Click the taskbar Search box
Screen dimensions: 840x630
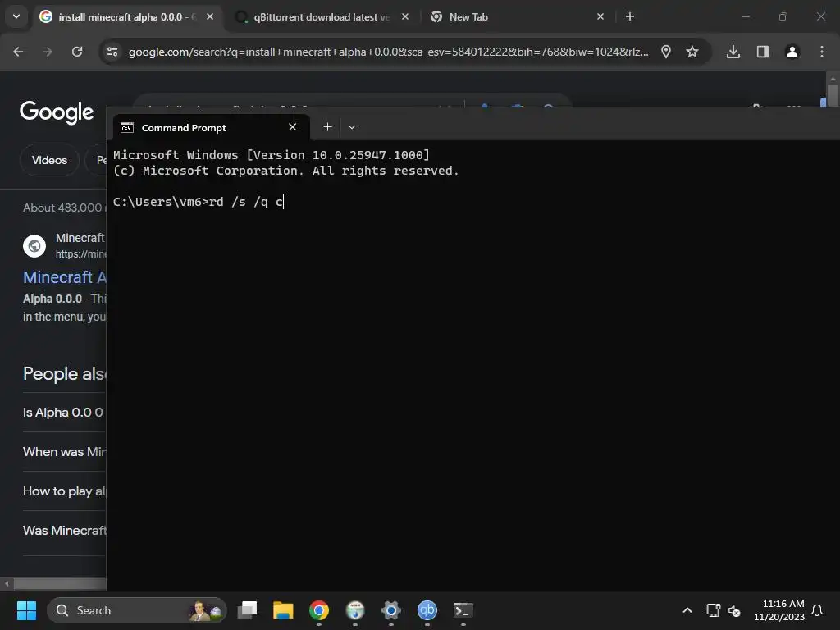tap(137, 610)
